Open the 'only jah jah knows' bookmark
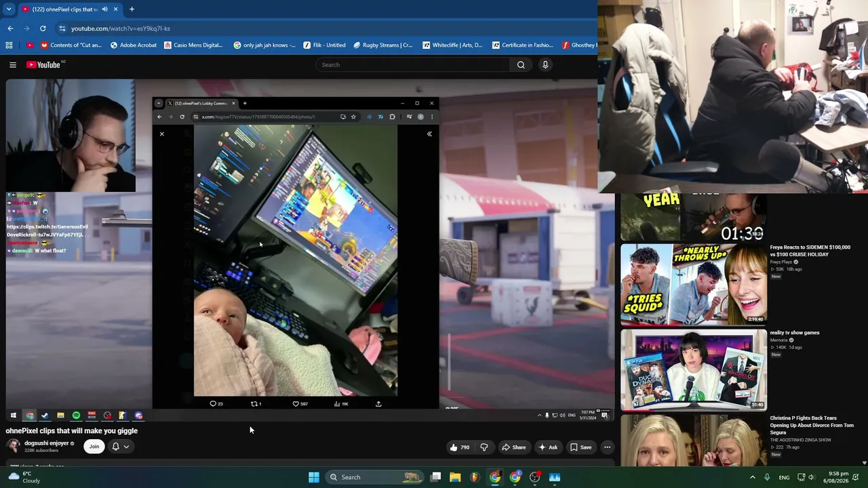Screen dimensions: 868x488 tap(264, 45)
